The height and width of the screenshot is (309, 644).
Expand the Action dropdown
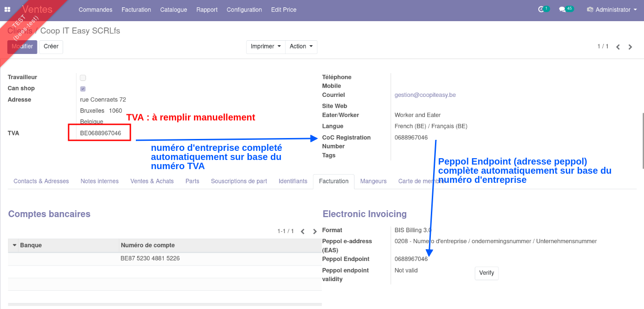tap(301, 47)
